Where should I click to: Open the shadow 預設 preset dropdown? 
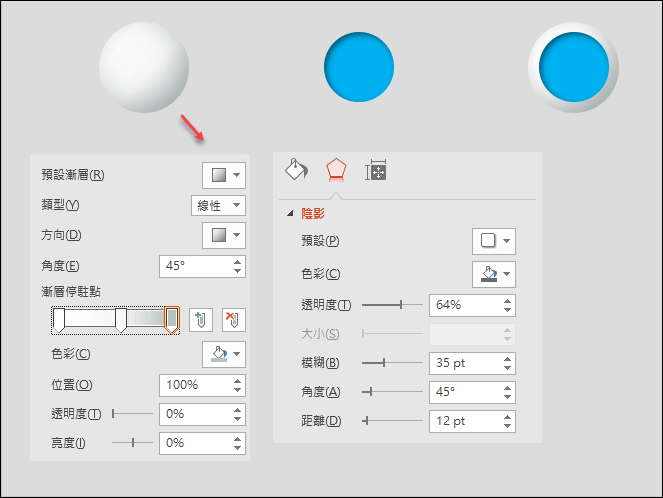(494, 241)
